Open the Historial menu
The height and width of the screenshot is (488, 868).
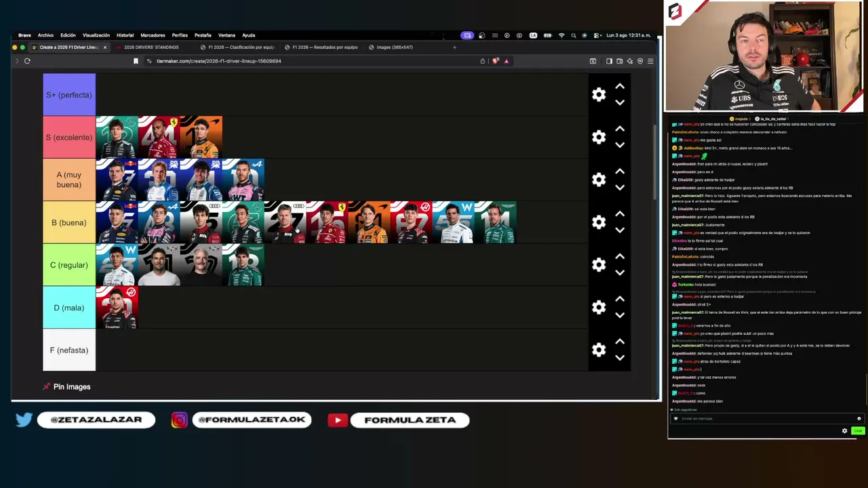coord(125,35)
